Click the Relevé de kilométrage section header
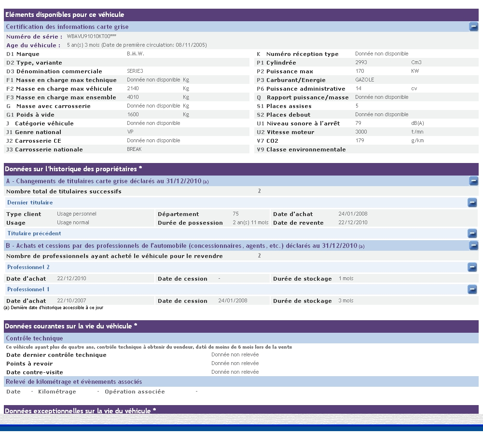 coord(241,381)
